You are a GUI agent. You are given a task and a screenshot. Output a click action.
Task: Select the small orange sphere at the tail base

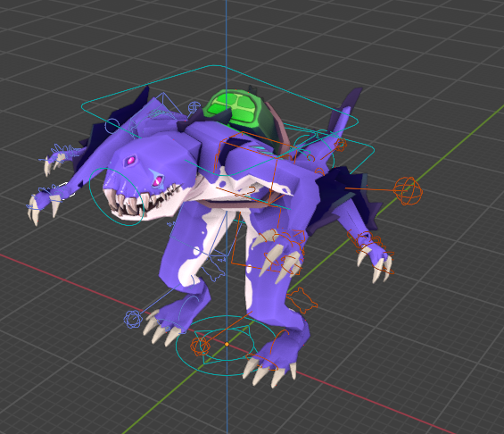[x=340, y=145]
